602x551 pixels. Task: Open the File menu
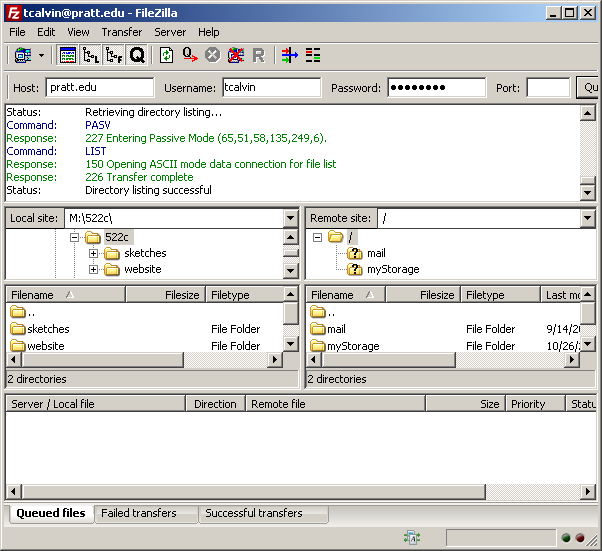pos(17,32)
